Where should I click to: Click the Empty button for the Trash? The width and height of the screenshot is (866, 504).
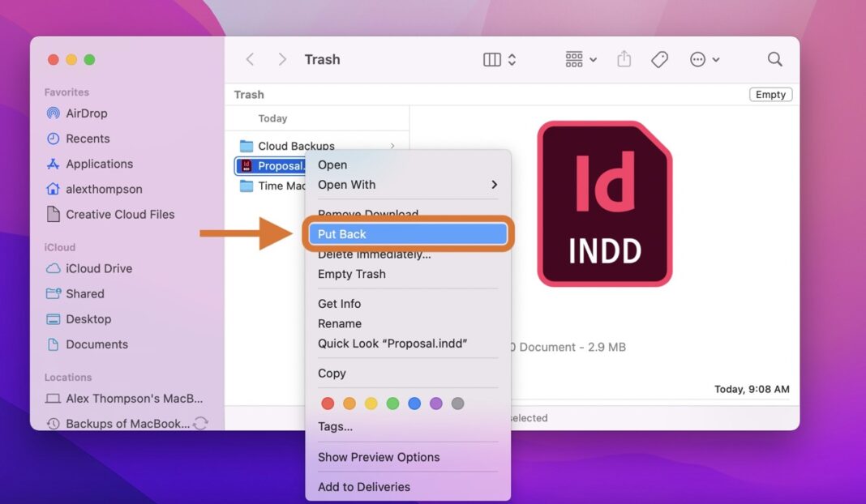(x=770, y=94)
